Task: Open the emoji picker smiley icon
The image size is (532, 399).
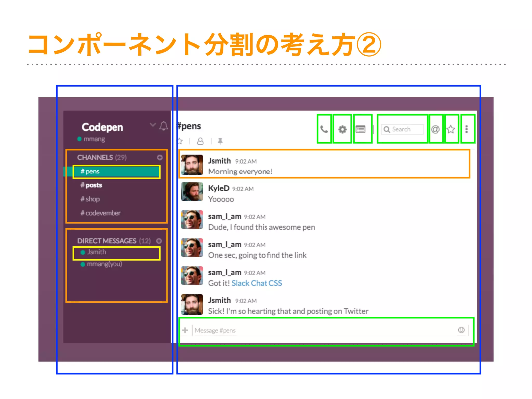Action: click(x=461, y=330)
